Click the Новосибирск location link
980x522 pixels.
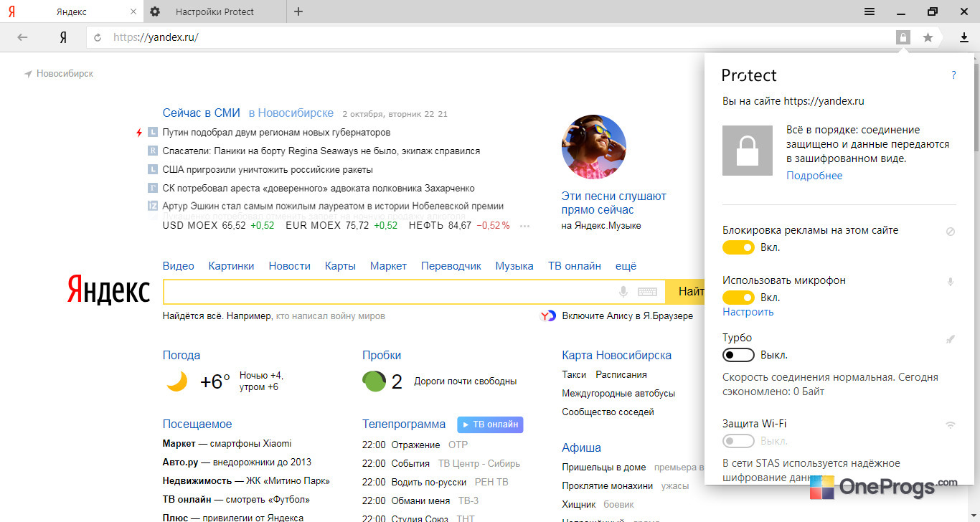[65, 74]
